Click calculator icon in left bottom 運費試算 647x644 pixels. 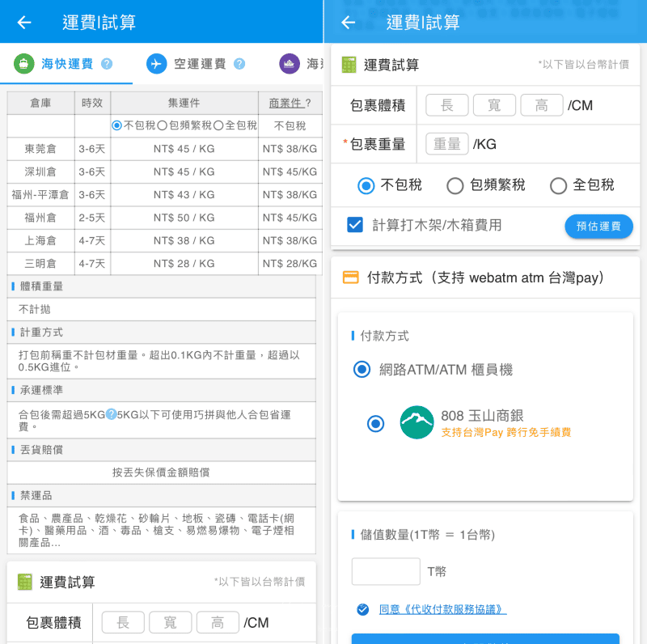[x=25, y=582]
